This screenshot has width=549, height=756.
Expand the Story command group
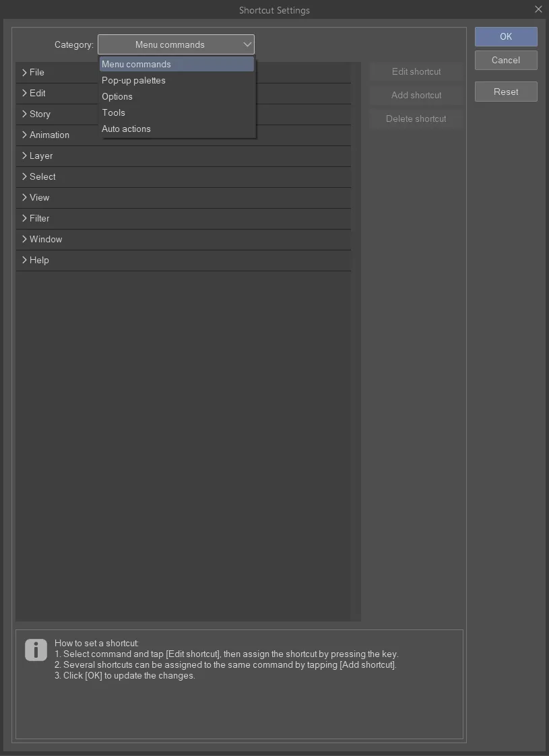(x=25, y=114)
